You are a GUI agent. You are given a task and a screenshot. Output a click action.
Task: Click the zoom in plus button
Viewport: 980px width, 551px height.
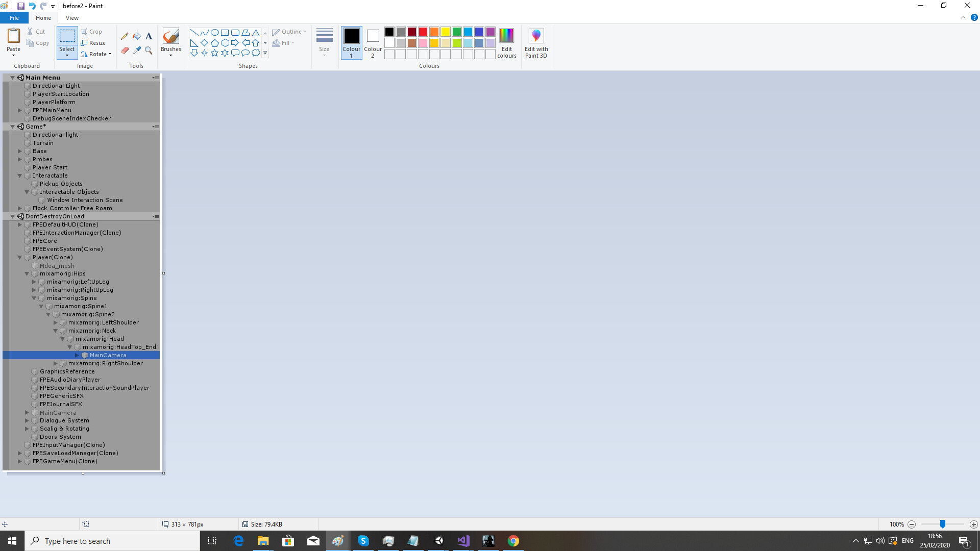click(974, 524)
